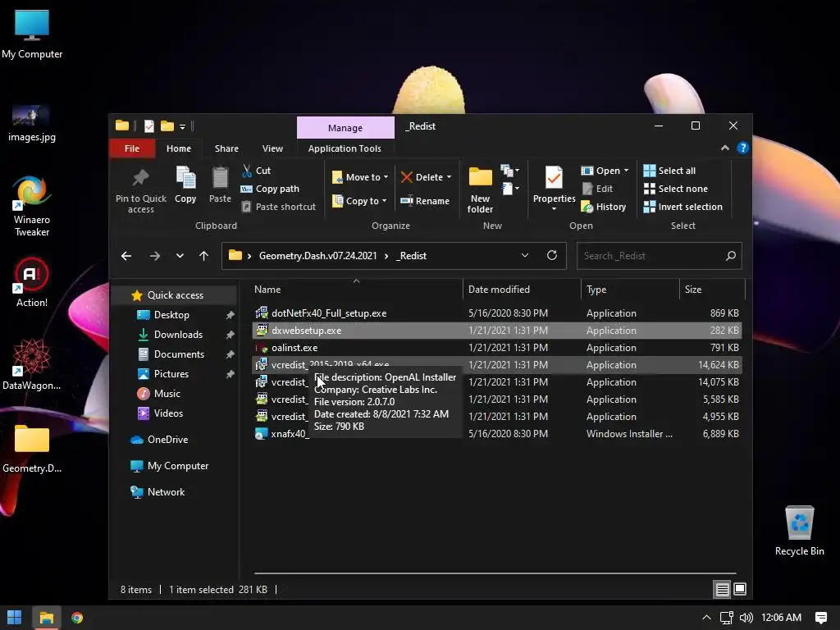
Task: Open Windows Start menu
Action: point(15,618)
